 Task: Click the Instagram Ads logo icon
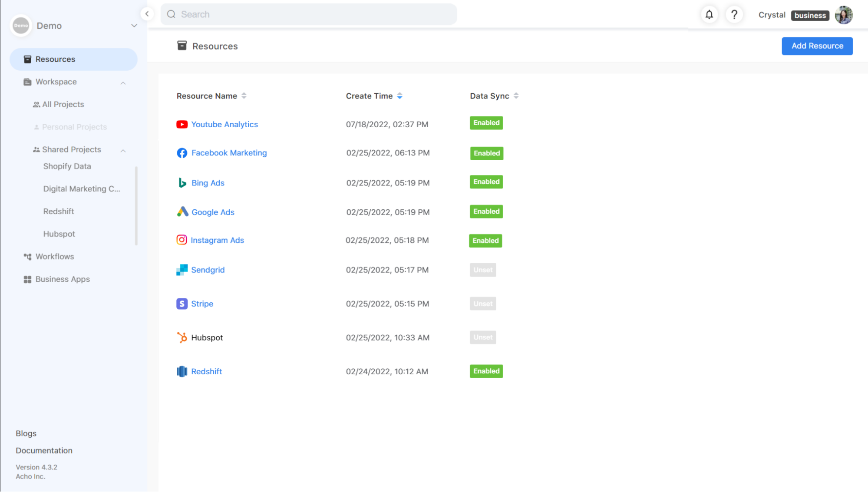pyautogui.click(x=182, y=240)
